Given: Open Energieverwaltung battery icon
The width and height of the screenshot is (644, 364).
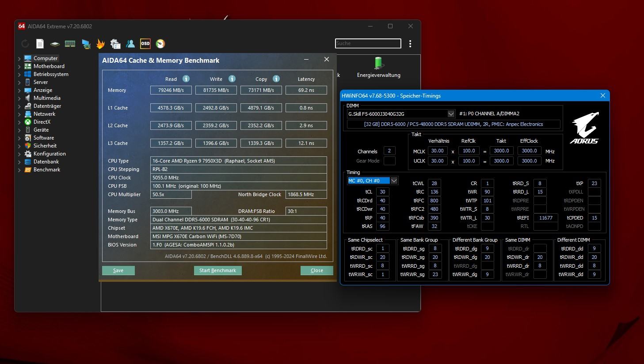Looking at the screenshot, I should pos(378,63).
